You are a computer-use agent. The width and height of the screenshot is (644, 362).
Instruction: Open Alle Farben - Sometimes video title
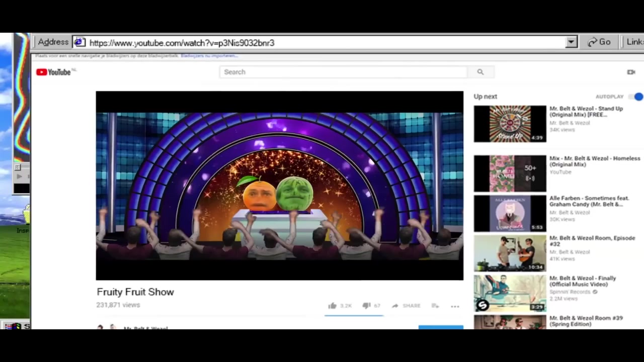click(589, 201)
